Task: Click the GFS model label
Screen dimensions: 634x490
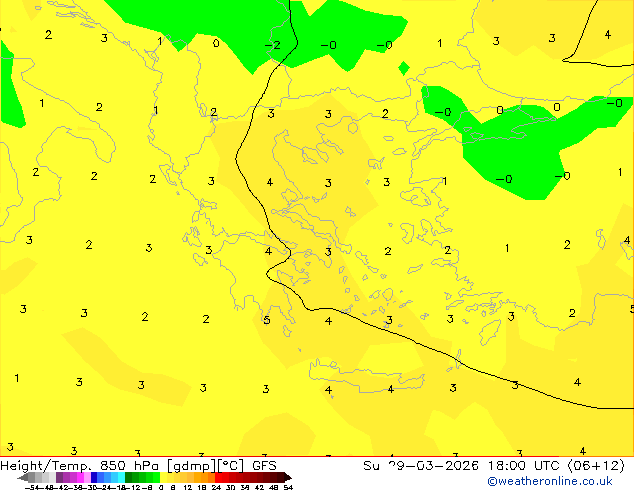Action: coord(264,466)
